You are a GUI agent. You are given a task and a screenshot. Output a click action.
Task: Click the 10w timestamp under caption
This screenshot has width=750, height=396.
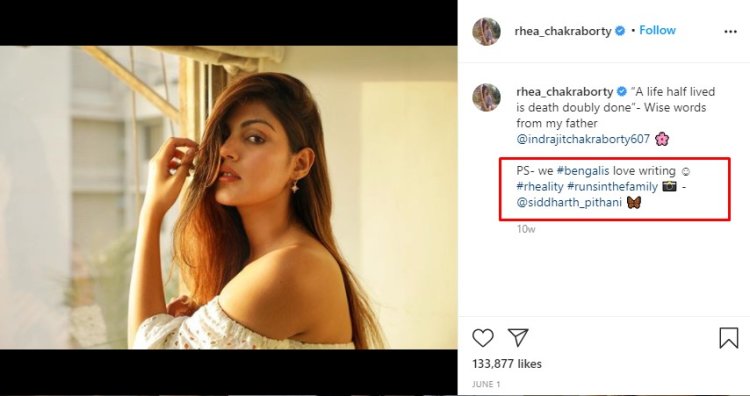tap(526, 230)
